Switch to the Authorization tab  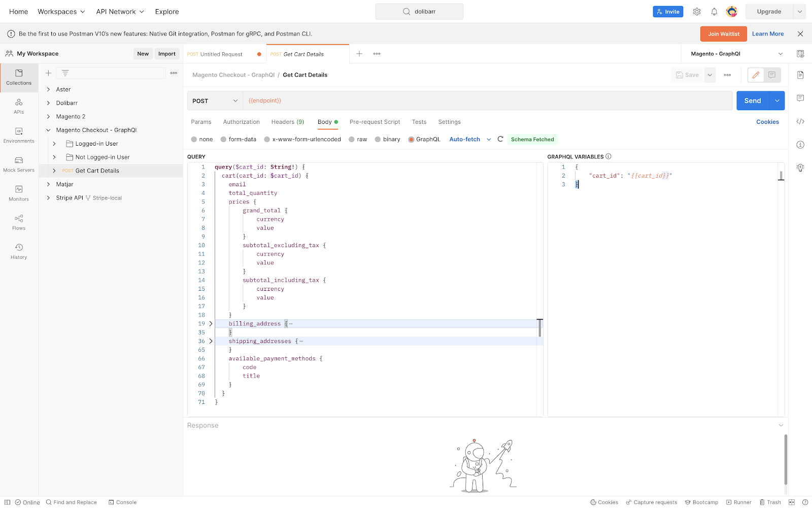(241, 122)
